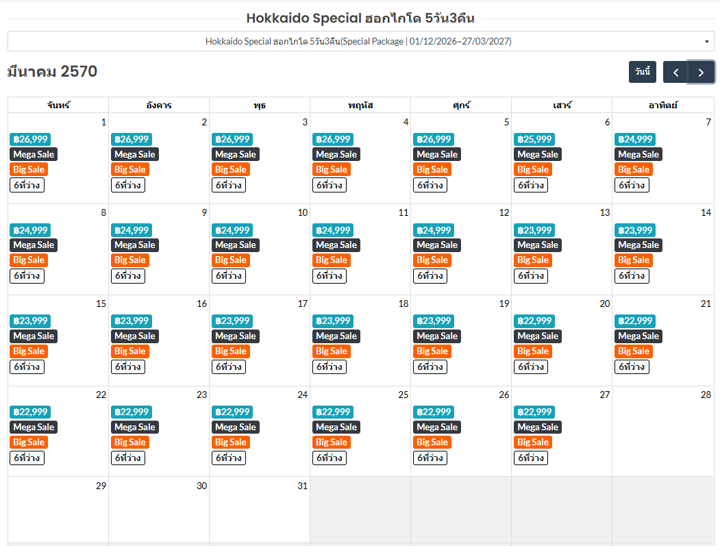Select the ฿26,999 price on March 2
The height and width of the screenshot is (546, 720).
(x=131, y=139)
